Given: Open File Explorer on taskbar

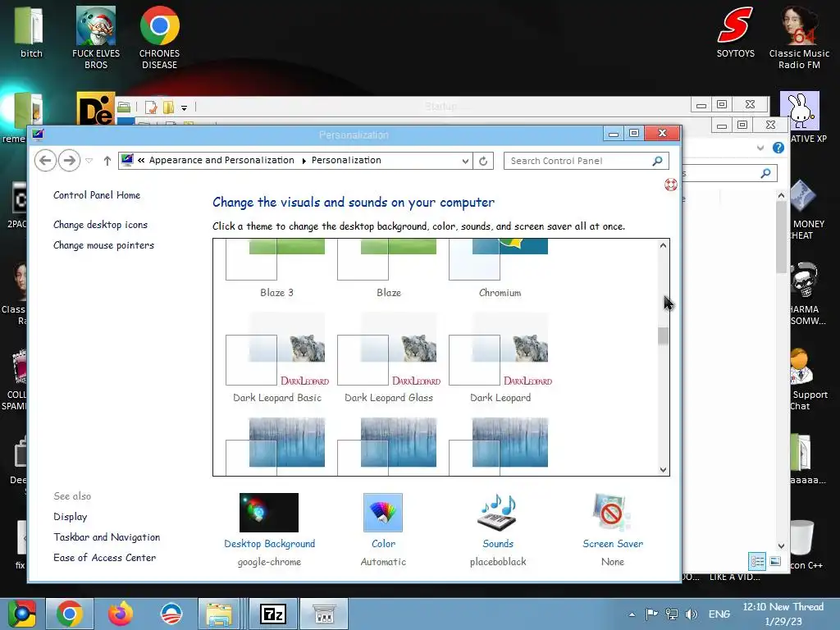Looking at the screenshot, I should point(218,614).
